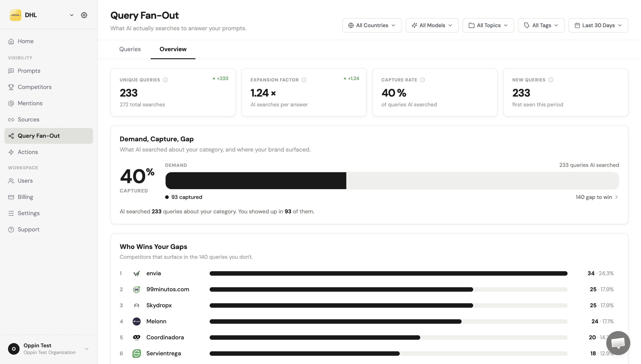Click the 99minutos.com logo icon
Image resolution: width=641 pixels, height=364 pixels.
coord(136,289)
